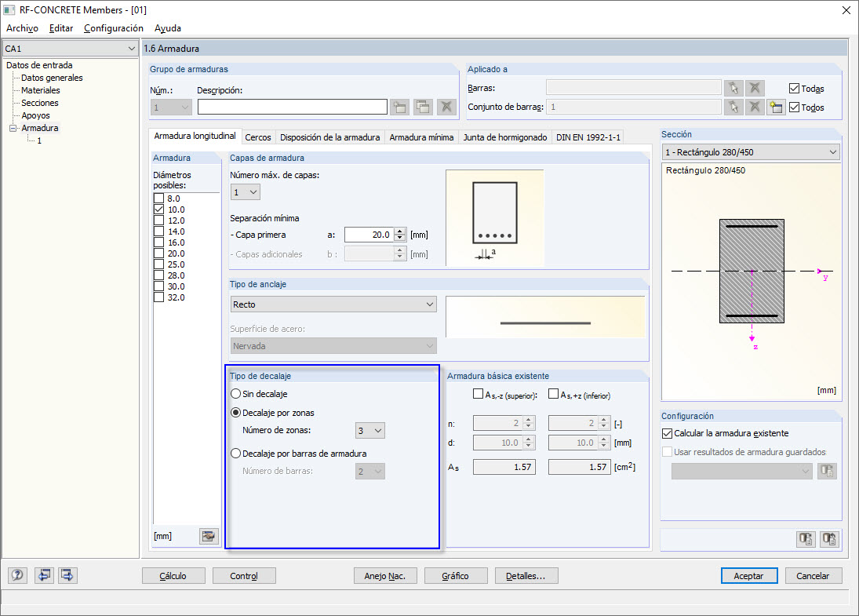Click the Cálculo button
The width and height of the screenshot is (859, 616).
173,576
